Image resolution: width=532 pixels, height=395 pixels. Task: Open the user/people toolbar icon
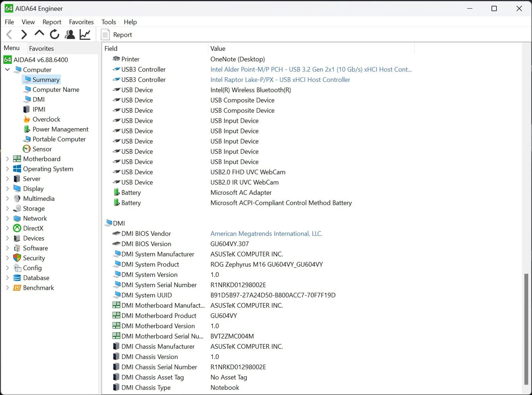coord(70,34)
